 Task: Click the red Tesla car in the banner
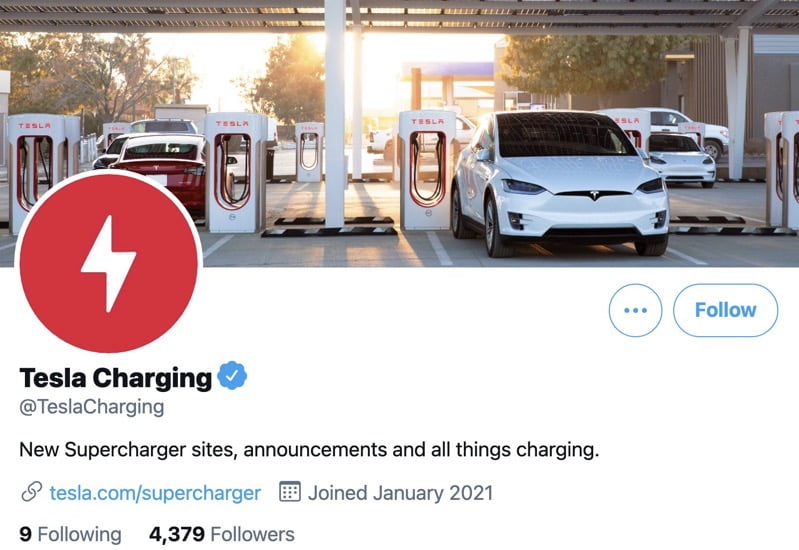[161, 170]
